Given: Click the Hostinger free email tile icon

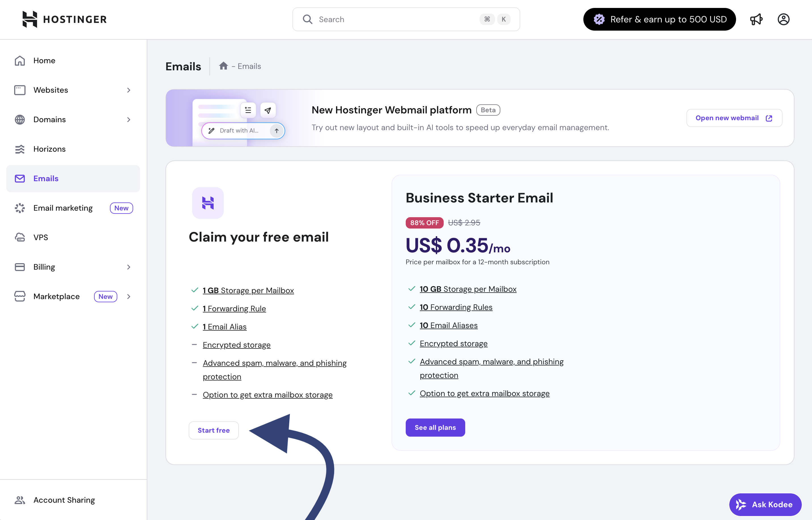Looking at the screenshot, I should tap(208, 203).
